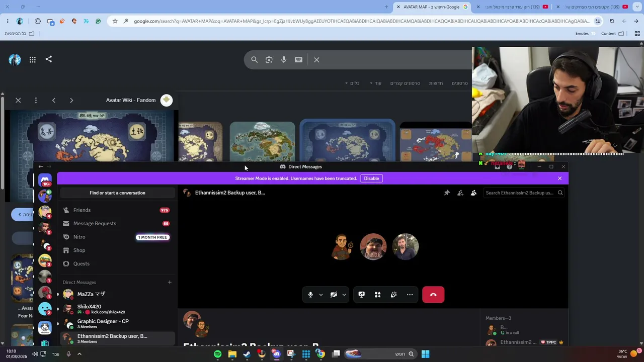Open more call options in Discord
Image resolution: width=644 pixels, height=362 pixels.
point(410,295)
